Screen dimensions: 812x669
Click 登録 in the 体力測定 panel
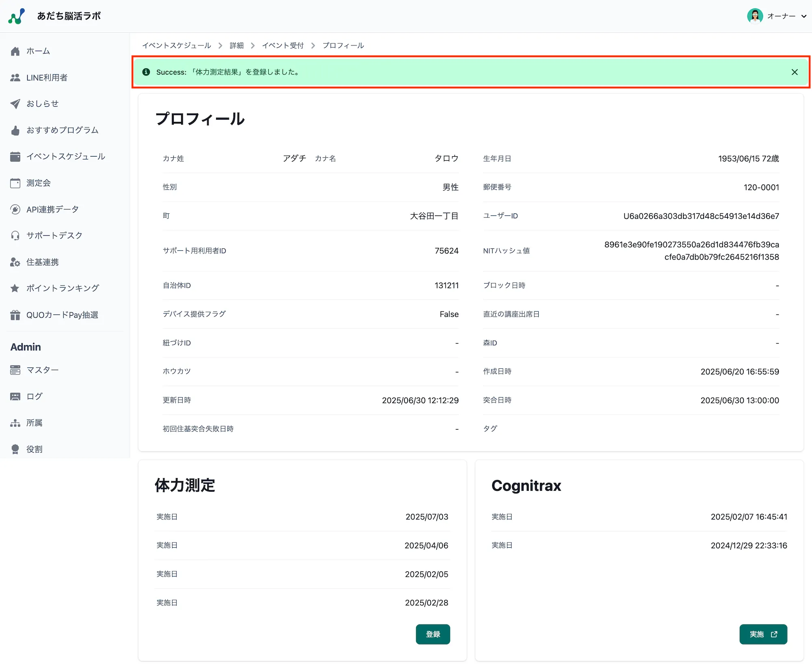pos(433,634)
